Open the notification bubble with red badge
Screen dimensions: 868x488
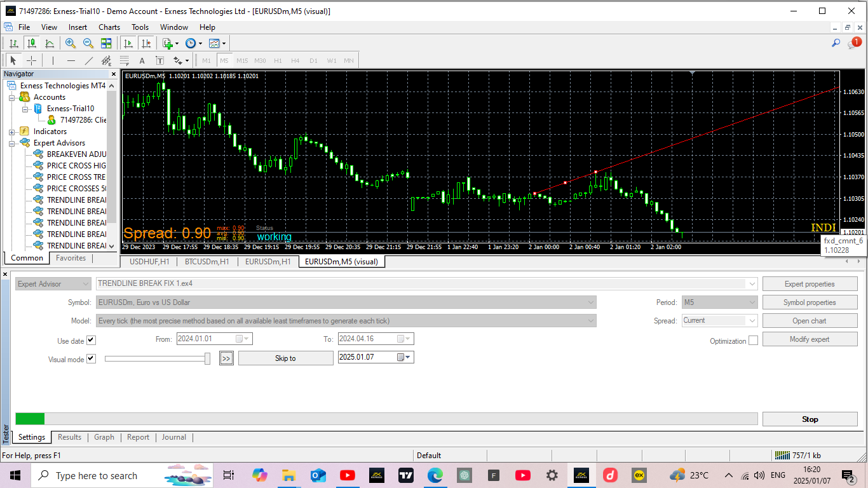(854, 43)
